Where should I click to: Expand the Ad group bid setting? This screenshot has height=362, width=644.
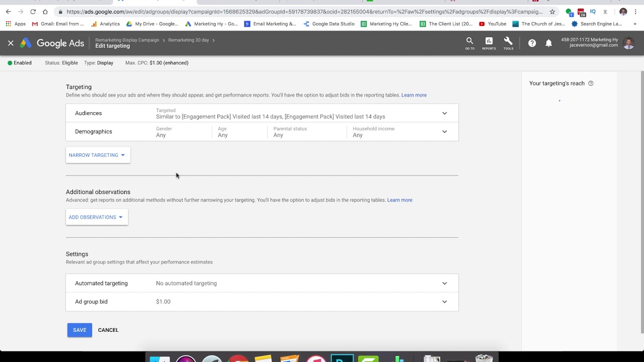[x=444, y=302]
